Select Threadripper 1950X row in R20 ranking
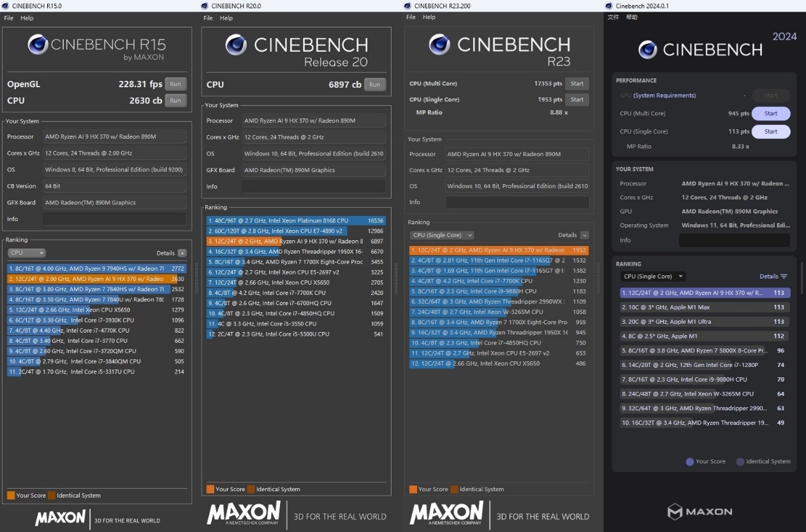The height and width of the screenshot is (532, 806). coord(296,252)
